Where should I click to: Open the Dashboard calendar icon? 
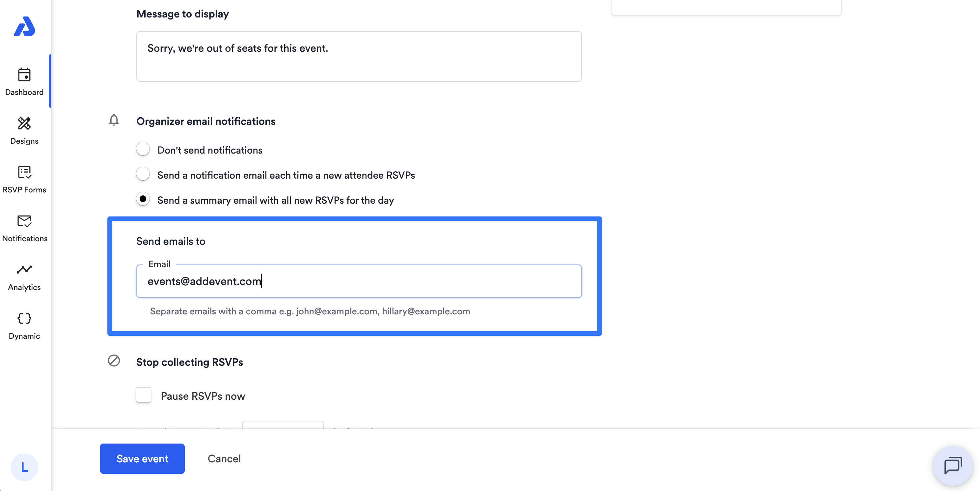tap(24, 74)
